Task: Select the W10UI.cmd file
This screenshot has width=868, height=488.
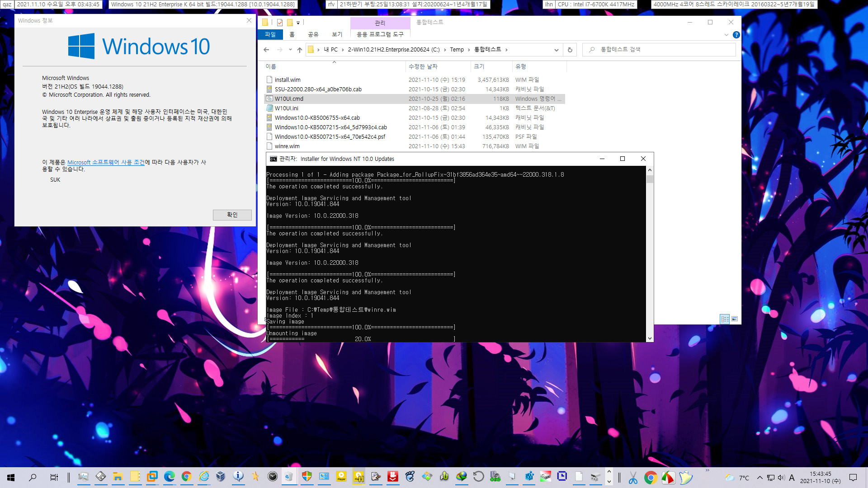Action: coord(289,99)
